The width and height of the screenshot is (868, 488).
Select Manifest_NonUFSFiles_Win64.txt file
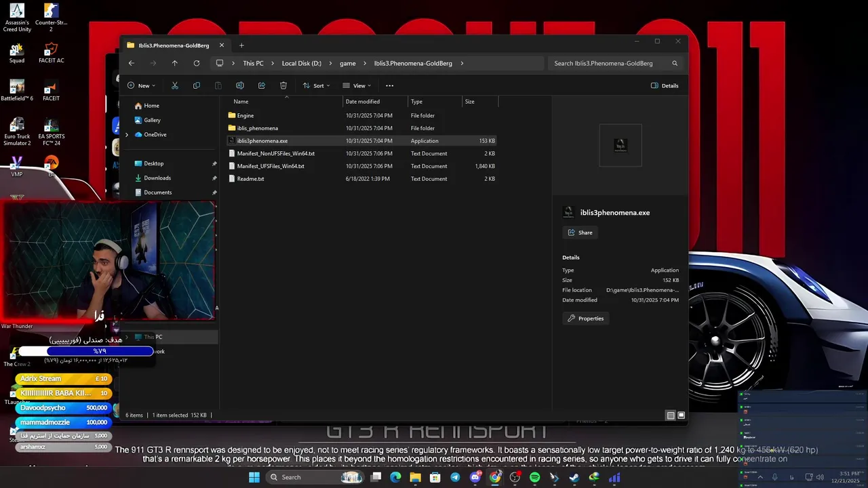[x=361, y=153]
